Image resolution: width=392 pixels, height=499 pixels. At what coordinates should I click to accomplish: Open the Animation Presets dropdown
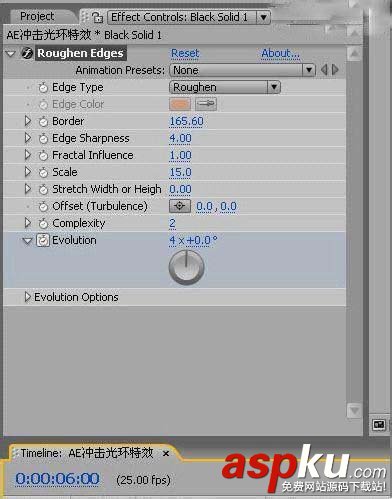point(242,70)
